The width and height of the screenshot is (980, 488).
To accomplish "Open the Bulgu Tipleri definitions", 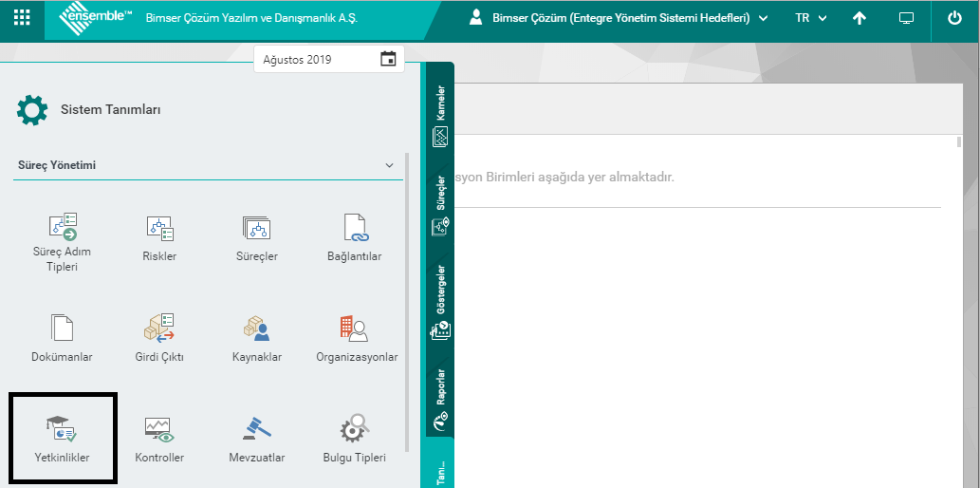I will pos(355,439).
